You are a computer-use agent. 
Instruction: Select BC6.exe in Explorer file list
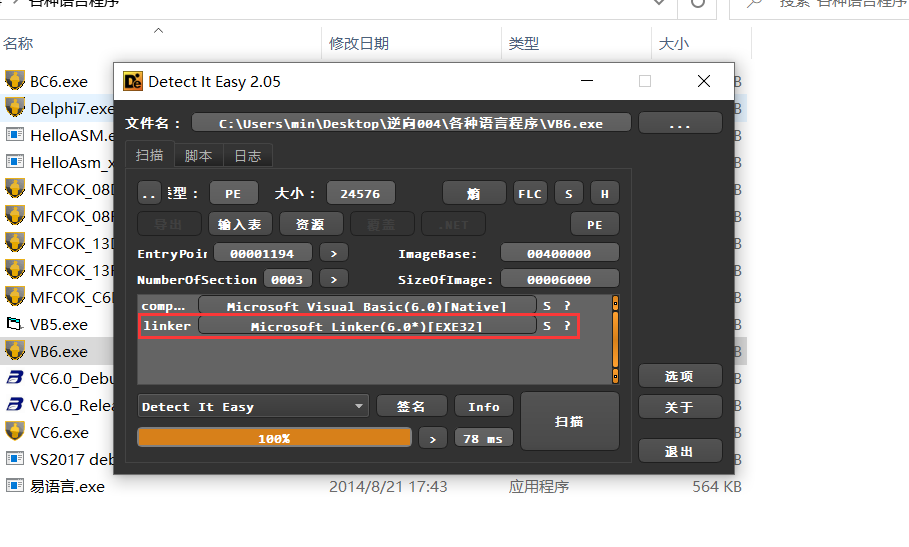pyautogui.click(x=59, y=81)
